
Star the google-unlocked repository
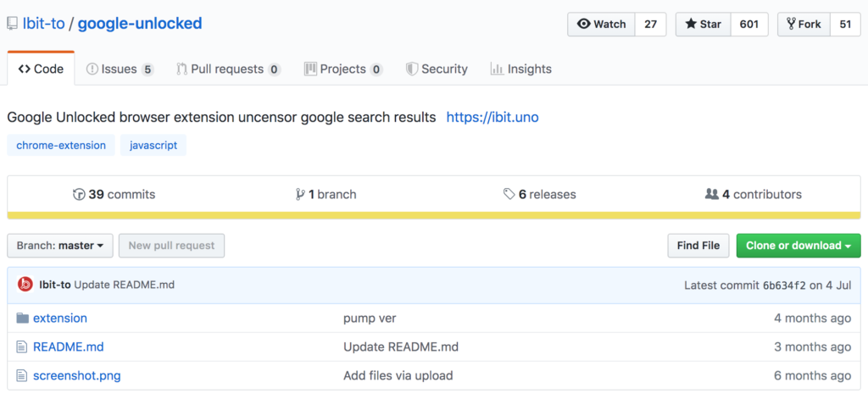pyautogui.click(x=704, y=25)
